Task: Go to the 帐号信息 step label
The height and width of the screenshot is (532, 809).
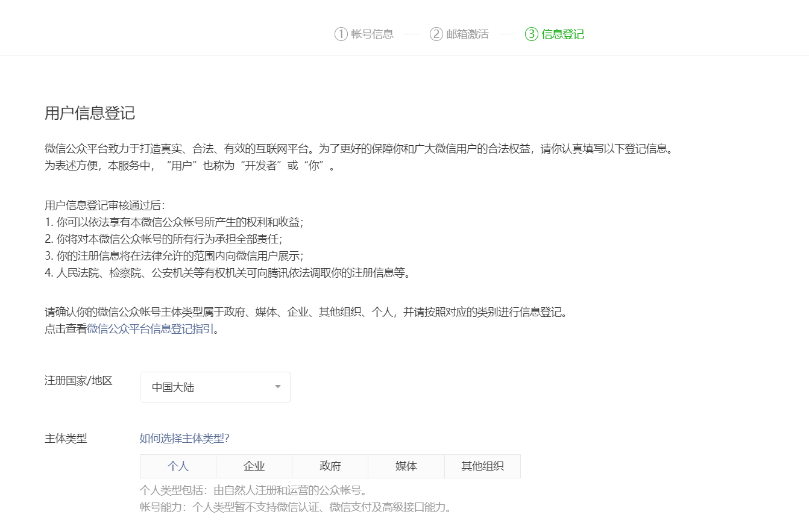Action: (372, 34)
